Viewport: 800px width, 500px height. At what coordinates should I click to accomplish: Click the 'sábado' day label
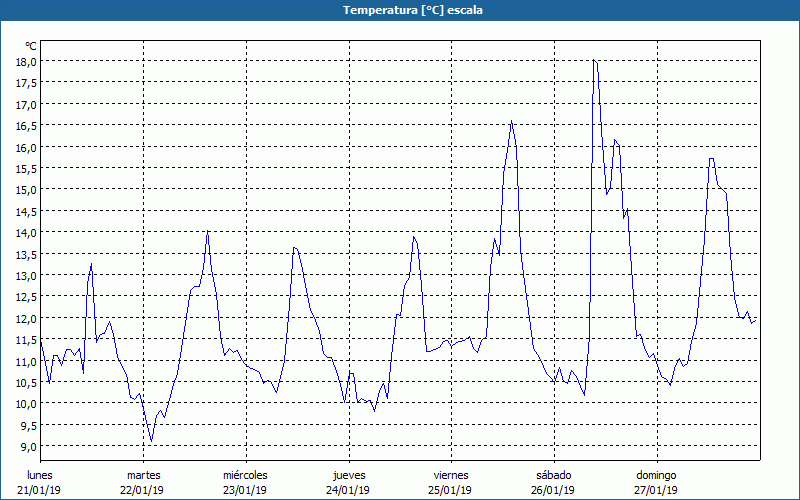tap(554, 475)
